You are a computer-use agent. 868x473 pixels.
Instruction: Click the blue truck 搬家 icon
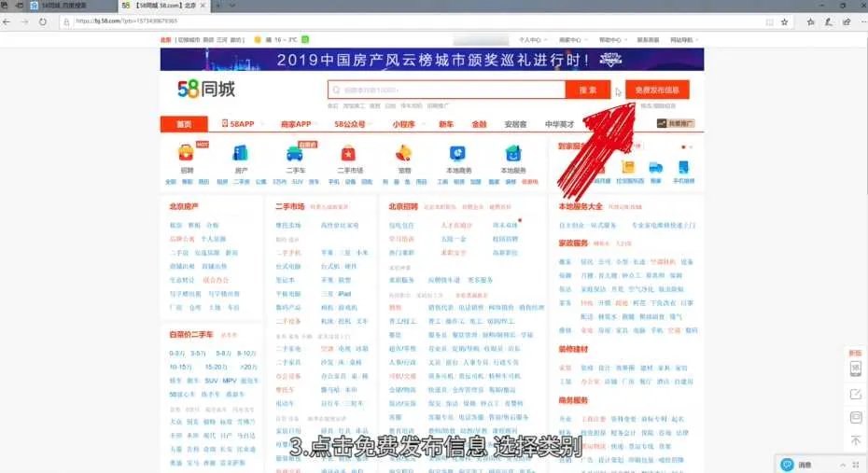click(x=655, y=167)
